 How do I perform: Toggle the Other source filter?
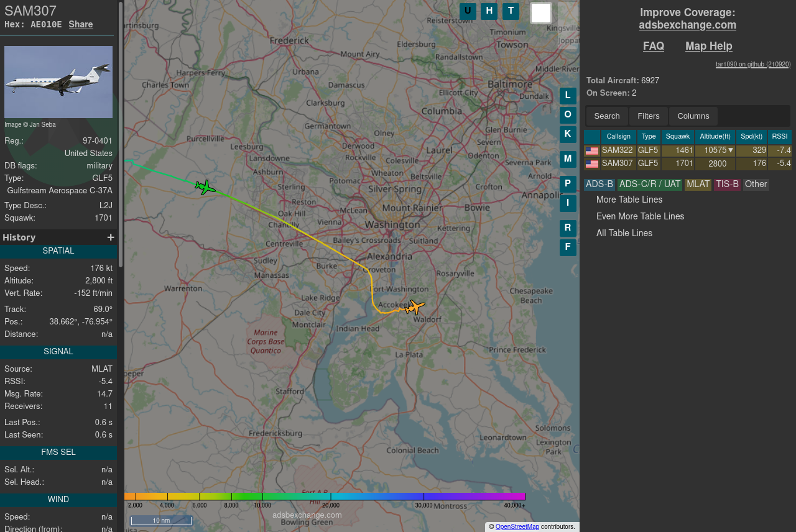(x=756, y=185)
